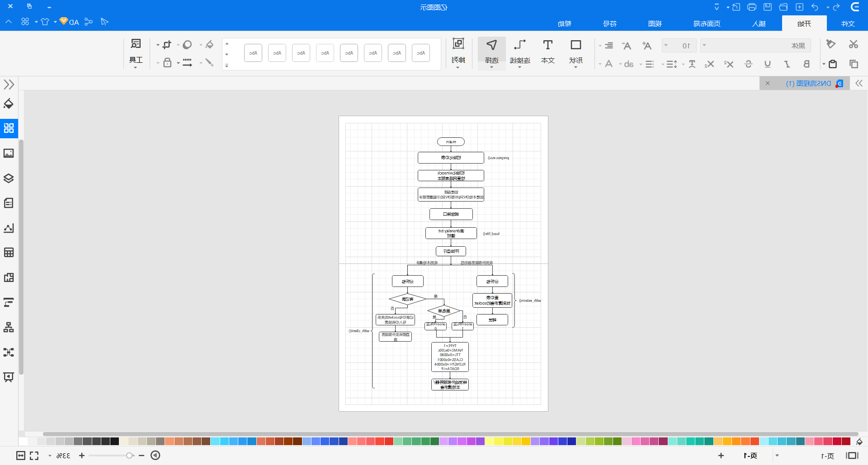Click the Fill paint bucket icon in ribbon

click(209, 44)
